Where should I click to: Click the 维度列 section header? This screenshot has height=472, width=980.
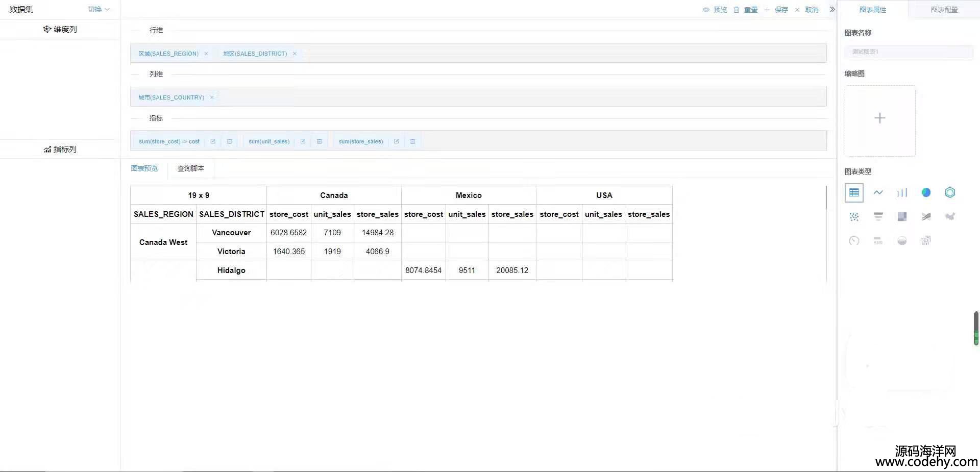(x=60, y=29)
